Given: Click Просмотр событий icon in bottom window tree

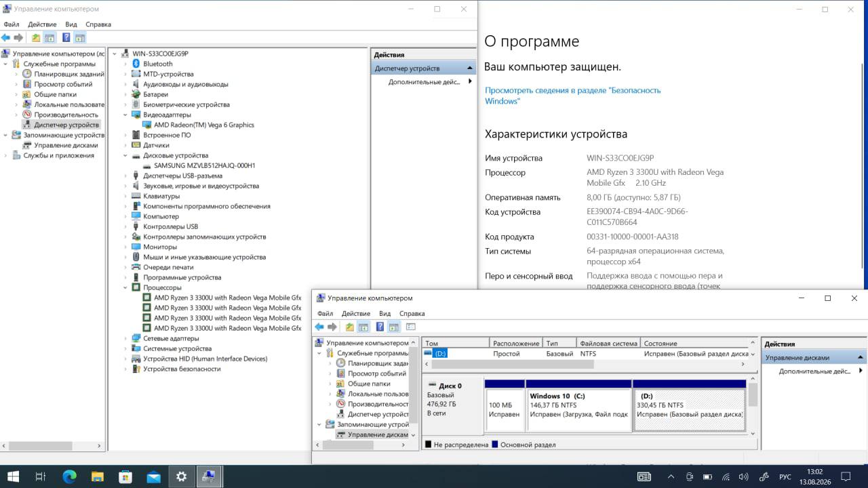Looking at the screenshot, I should coord(340,373).
